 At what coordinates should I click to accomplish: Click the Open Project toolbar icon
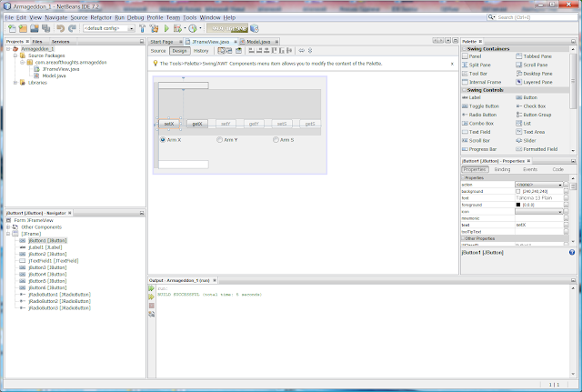click(x=35, y=28)
